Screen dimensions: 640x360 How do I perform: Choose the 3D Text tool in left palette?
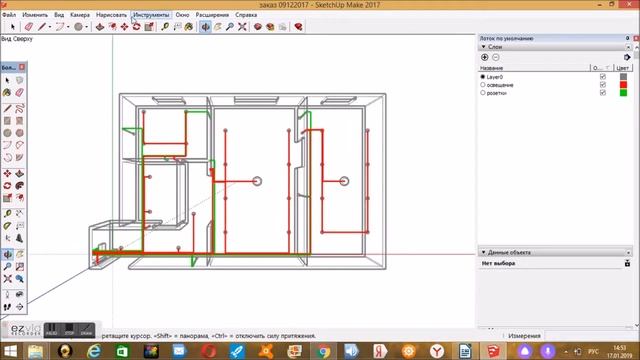(x=20, y=238)
